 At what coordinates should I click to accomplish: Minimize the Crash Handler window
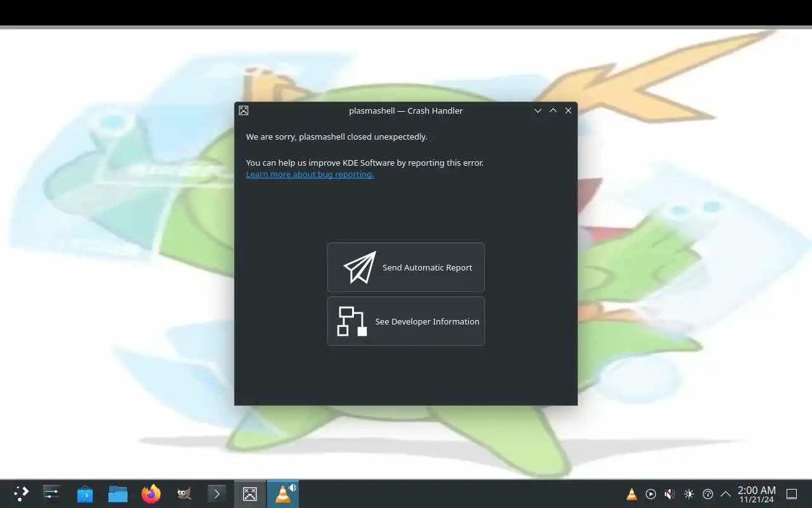coord(538,110)
